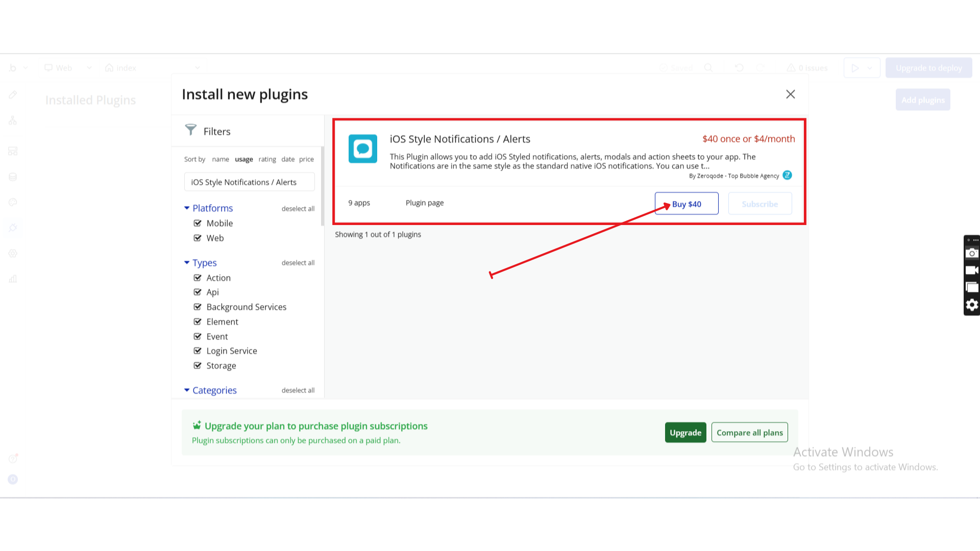Screen dimensions: 980x551
Task: Click the gallery stack icon on right toolbar
Action: tap(972, 287)
